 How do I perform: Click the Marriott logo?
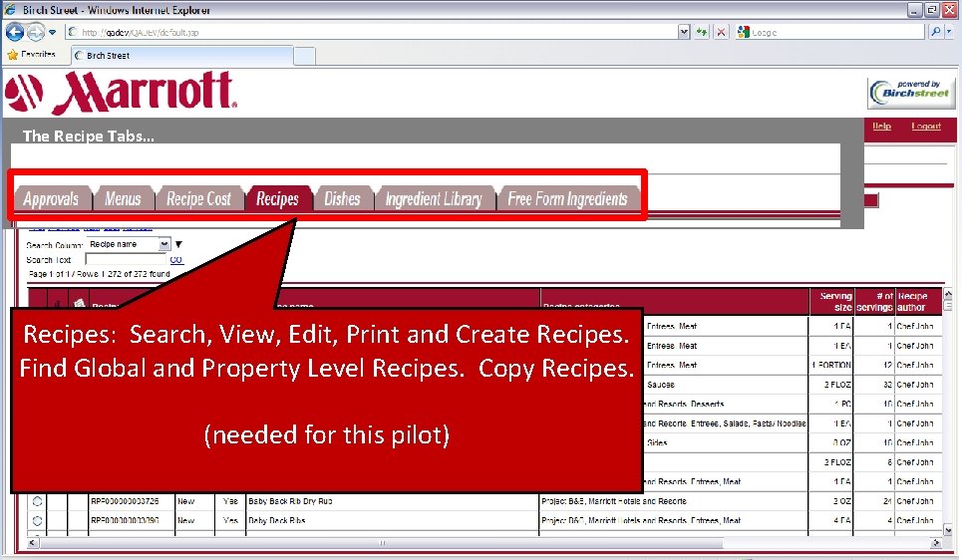tap(121, 93)
